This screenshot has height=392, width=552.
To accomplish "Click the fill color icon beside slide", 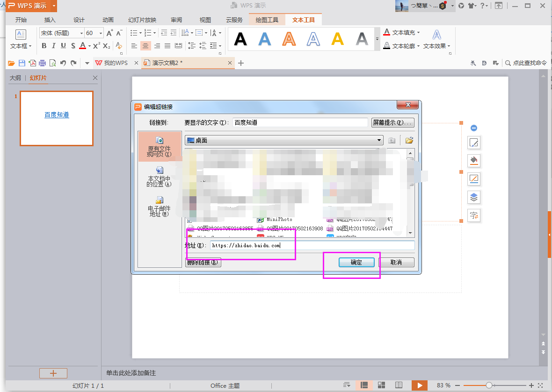I will pyautogui.click(x=474, y=161).
